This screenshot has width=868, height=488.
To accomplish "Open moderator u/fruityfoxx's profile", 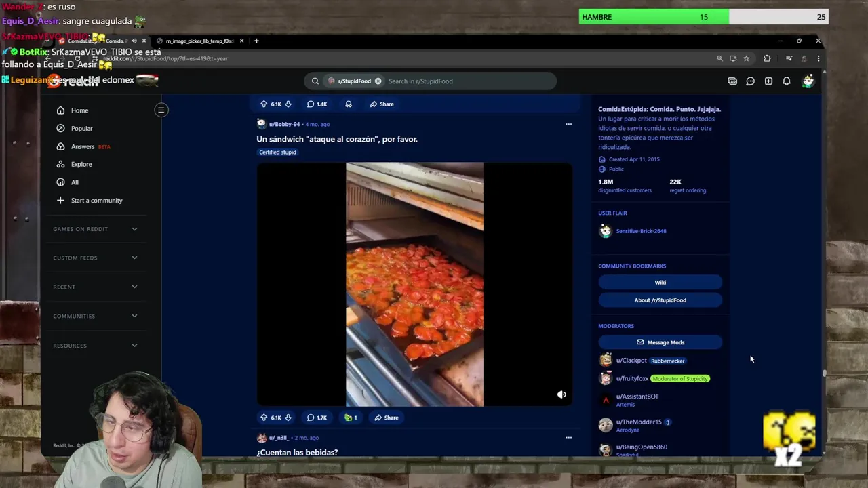I will (632, 378).
